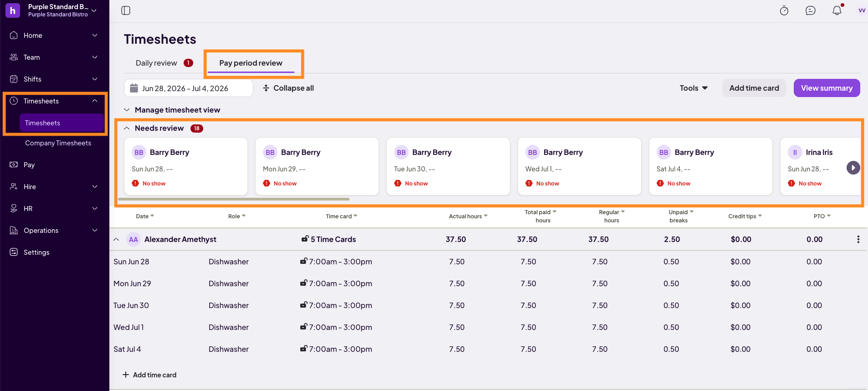Sort by the Role column header
The height and width of the screenshot is (391, 868).
pos(237,216)
